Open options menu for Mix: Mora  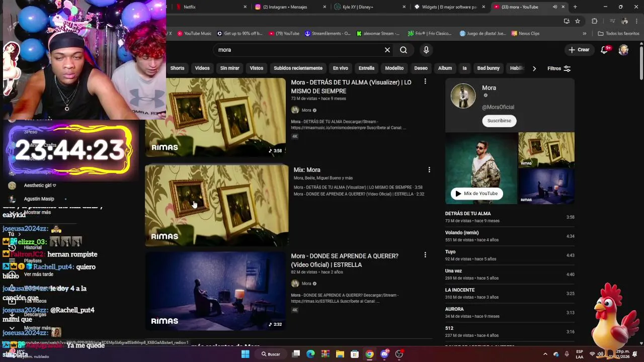point(429,170)
